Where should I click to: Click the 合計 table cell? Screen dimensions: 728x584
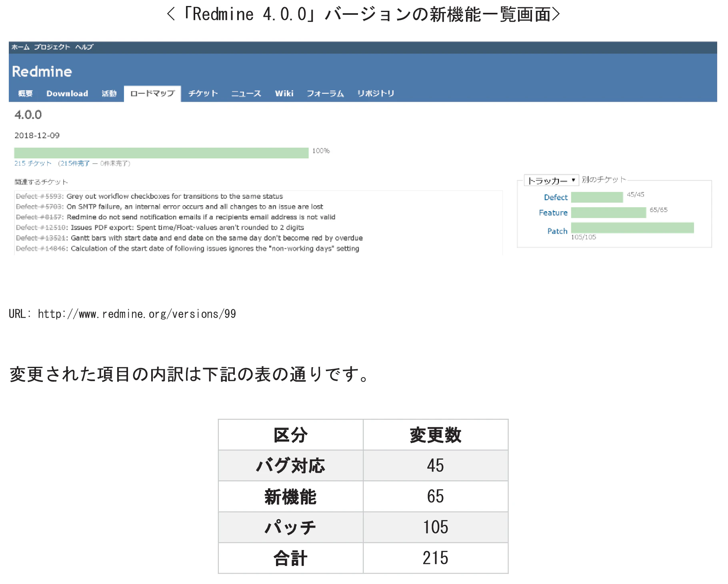point(291,558)
